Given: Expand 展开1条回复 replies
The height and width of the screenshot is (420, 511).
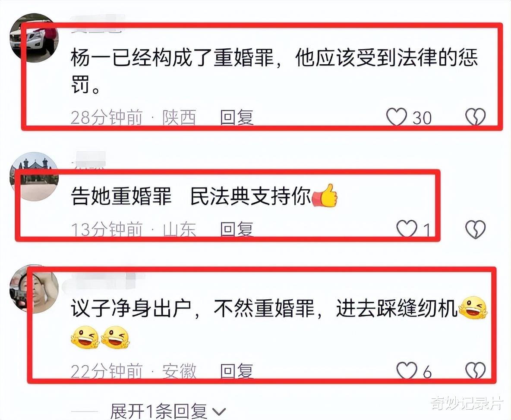Looking at the screenshot, I should (x=158, y=411).
